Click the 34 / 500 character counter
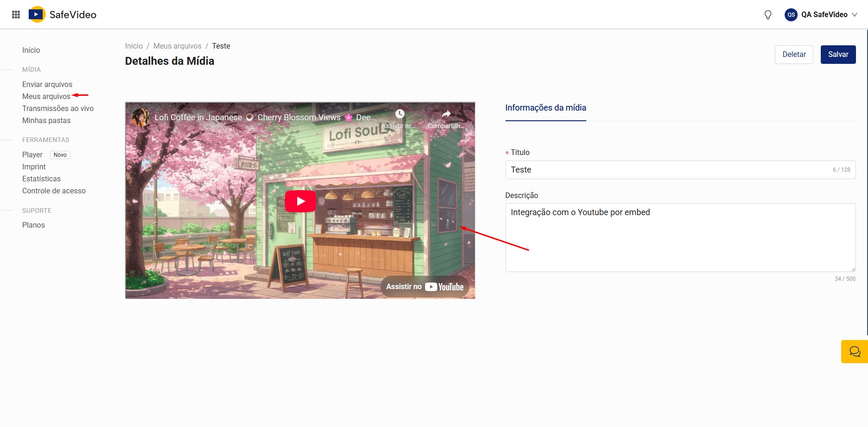Image resolution: width=868 pixels, height=427 pixels. pyautogui.click(x=845, y=279)
